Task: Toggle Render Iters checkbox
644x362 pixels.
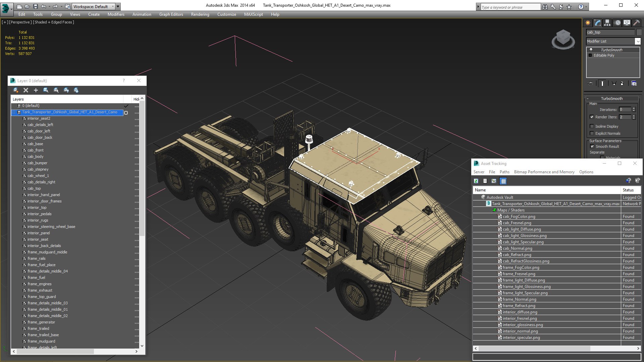Action: [x=592, y=117]
